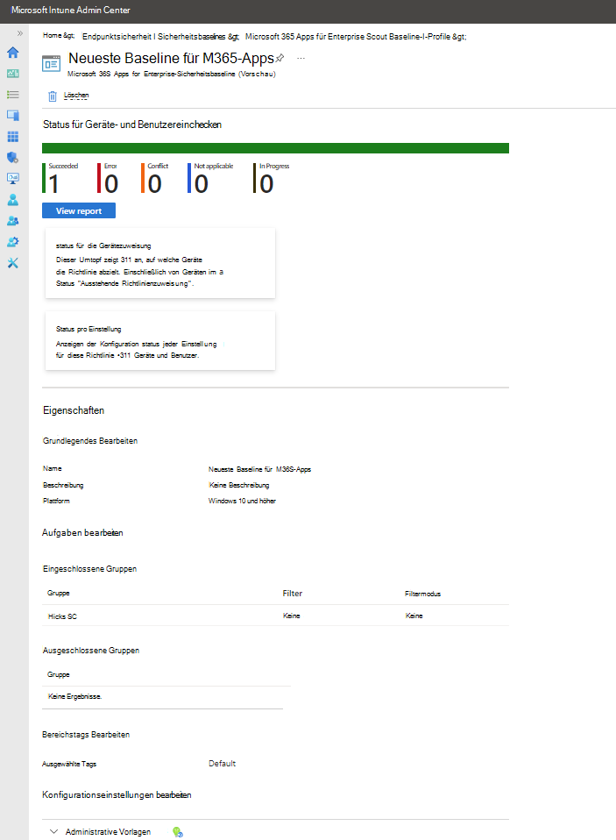This screenshot has width=616, height=840.
Task: Select Windows 10 und höher platform value
Action: (x=242, y=501)
